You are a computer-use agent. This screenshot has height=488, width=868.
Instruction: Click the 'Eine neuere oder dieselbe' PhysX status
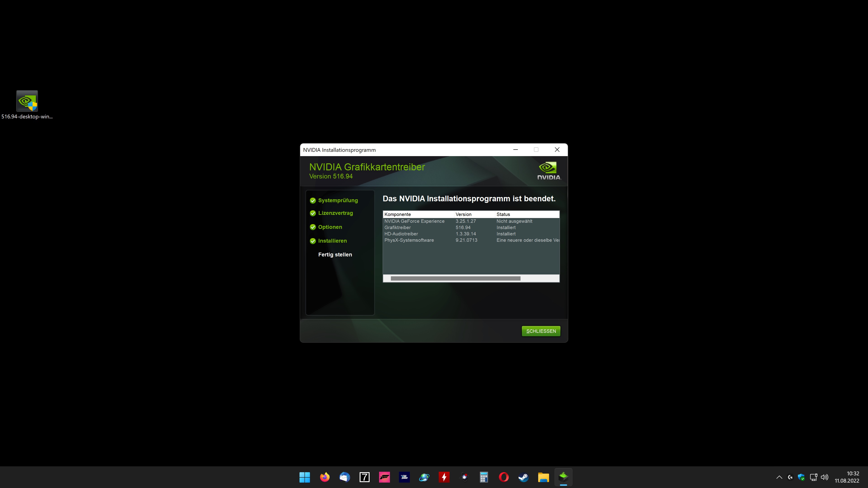click(528, 240)
